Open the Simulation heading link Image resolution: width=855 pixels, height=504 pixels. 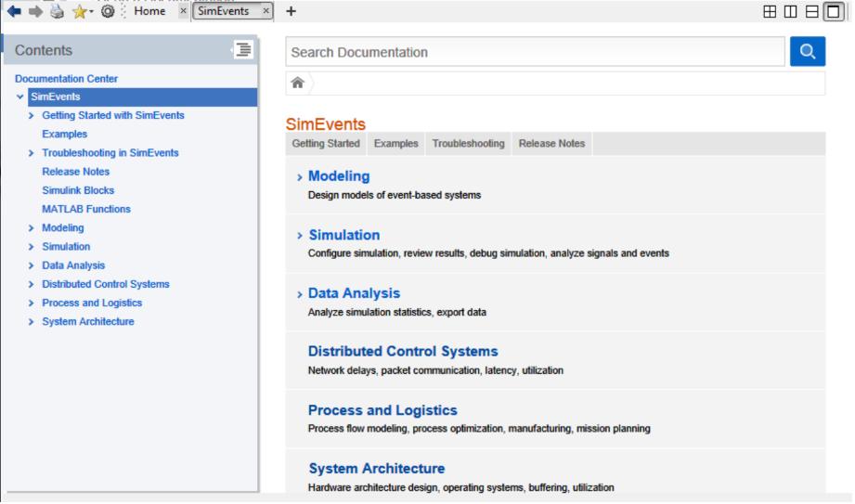(344, 235)
